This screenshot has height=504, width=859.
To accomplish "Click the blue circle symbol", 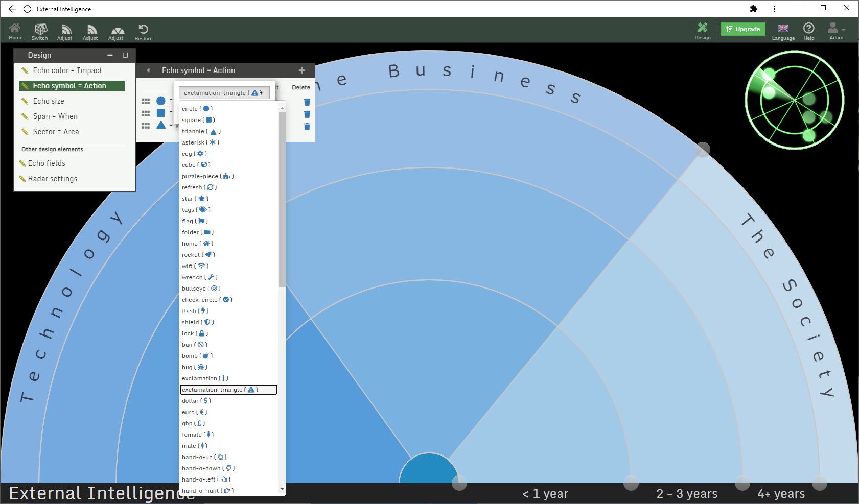I will click(161, 101).
